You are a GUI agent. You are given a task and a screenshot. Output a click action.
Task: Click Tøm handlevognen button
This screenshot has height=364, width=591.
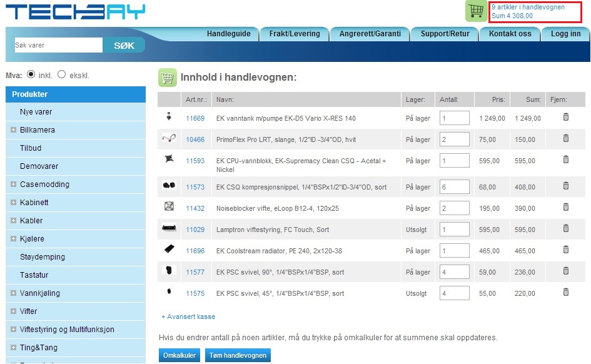click(238, 355)
